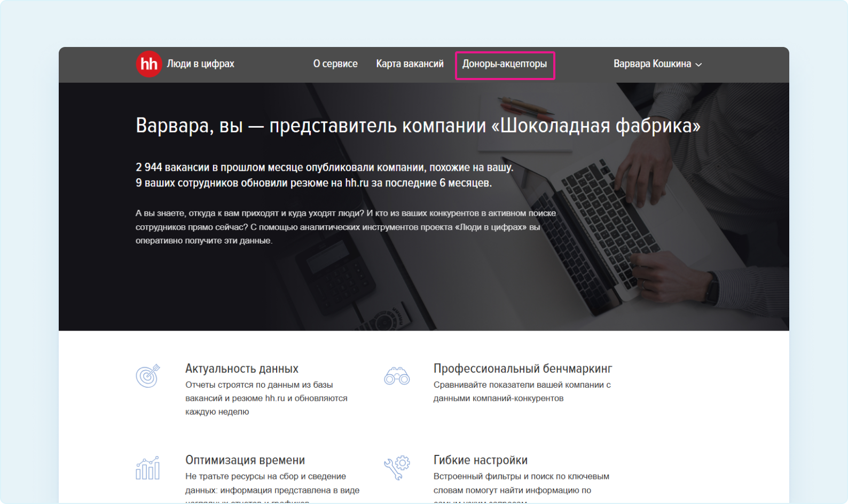This screenshot has height=504, width=848.
Task: Click the text Отчеты строятся по данным
Action: click(266, 398)
